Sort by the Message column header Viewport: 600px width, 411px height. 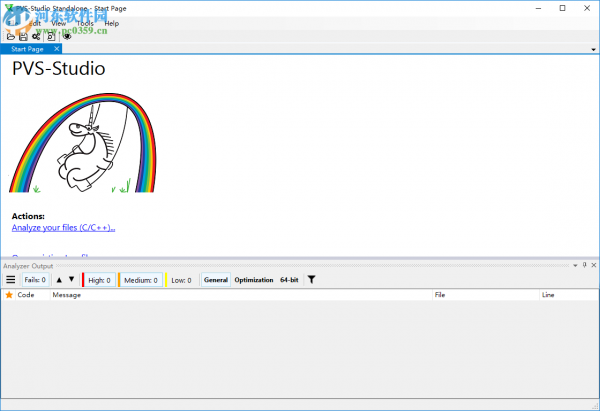pyautogui.click(x=241, y=295)
